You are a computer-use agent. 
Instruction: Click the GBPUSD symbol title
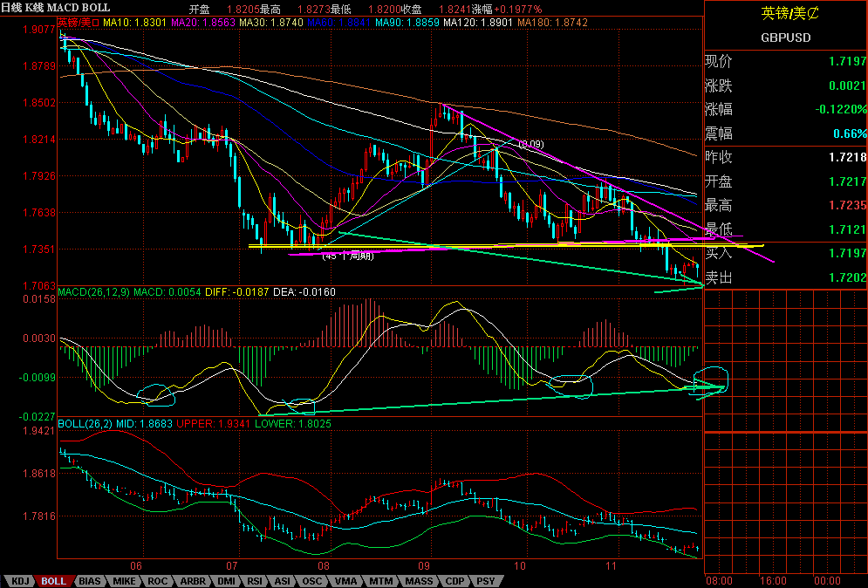(785, 38)
